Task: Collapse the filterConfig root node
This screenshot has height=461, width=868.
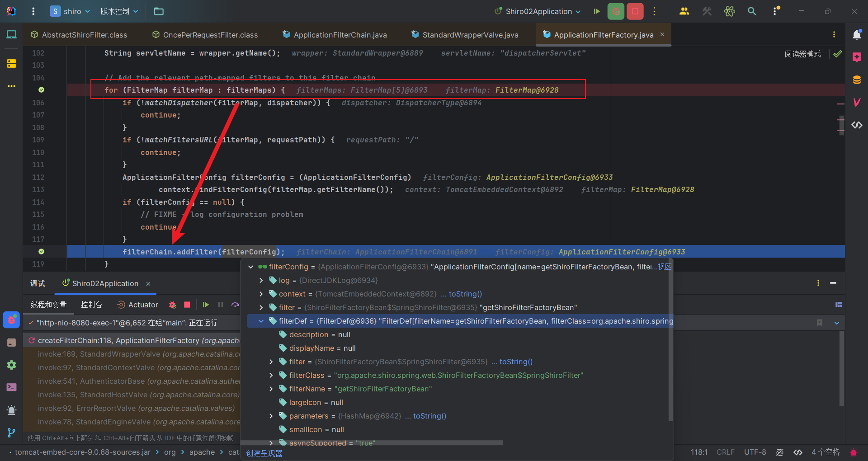Action: tap(250, 267)
